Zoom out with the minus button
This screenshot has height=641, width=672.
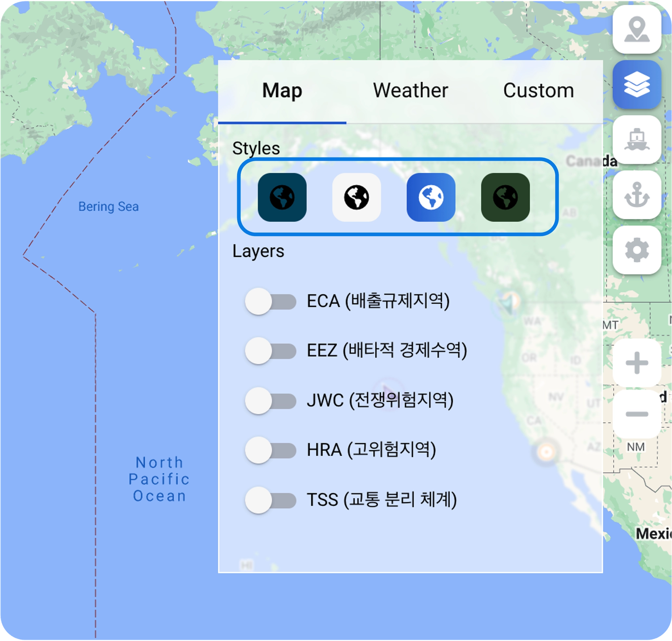[x=637, y=414]
